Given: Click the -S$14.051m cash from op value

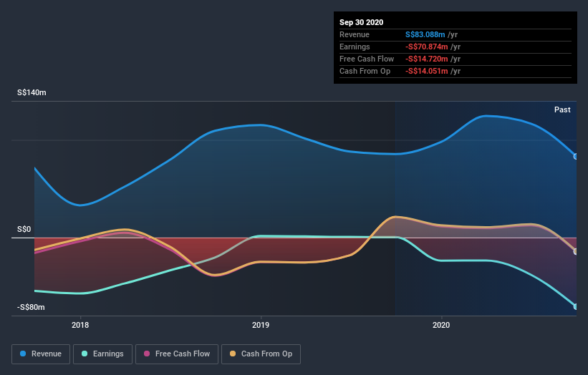Looking at the screenshot, I should (x=426, y=71).
